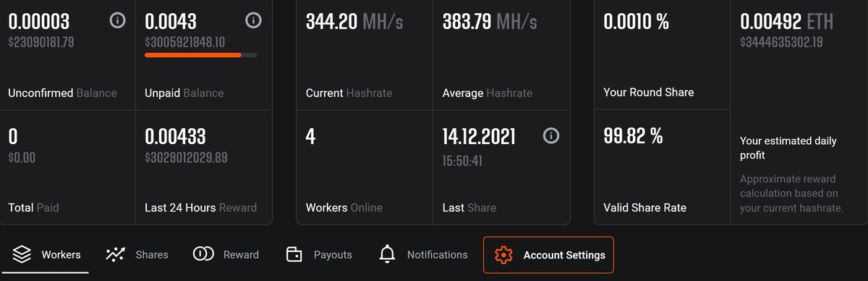Click the orange unpaid balance progress bar
The width and height of the screenshot is (868, 281).
point(200,54)
